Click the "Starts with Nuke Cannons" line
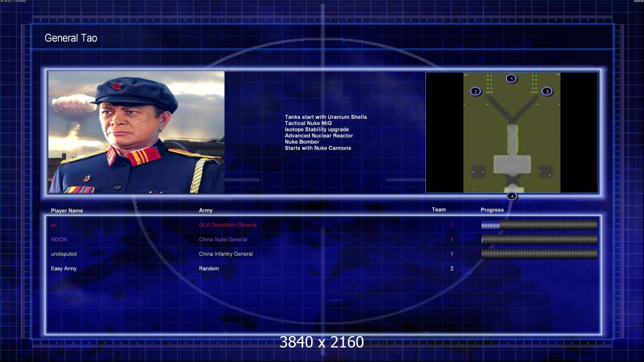The height and width of the screenshot is (362, 644). point(318,148)
